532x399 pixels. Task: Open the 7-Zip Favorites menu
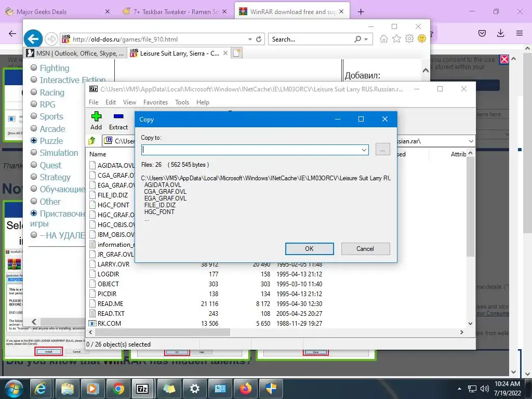coord(156,102)
